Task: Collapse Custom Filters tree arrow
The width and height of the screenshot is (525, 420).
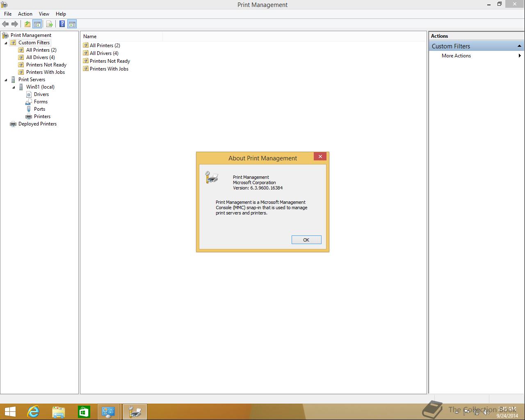Action: 6,43
